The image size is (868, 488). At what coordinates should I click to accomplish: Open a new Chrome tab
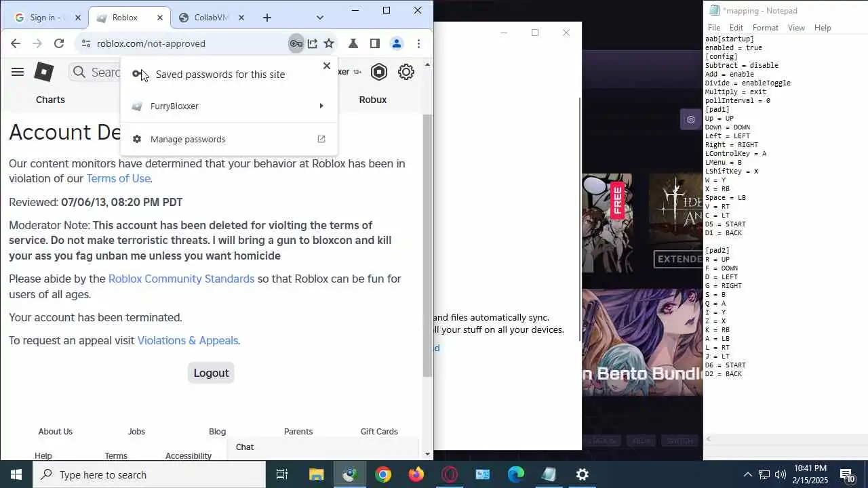(x=267, y=18)
